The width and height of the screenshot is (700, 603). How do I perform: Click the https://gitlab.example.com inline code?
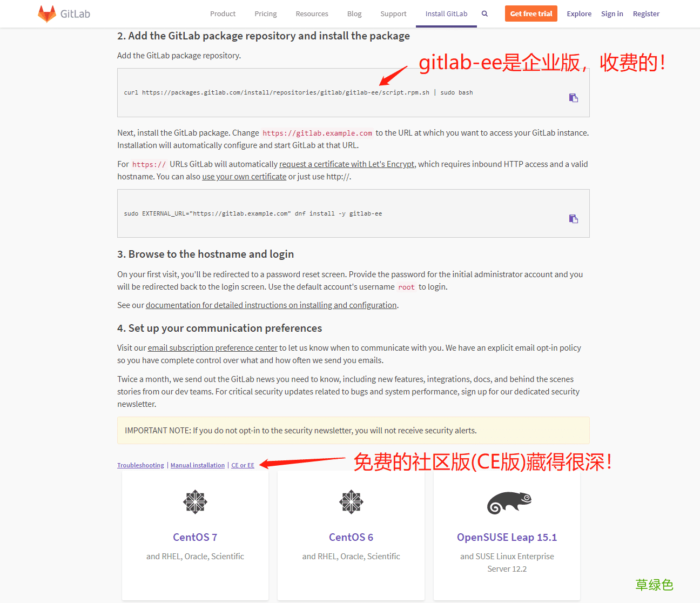click(317, 133)
